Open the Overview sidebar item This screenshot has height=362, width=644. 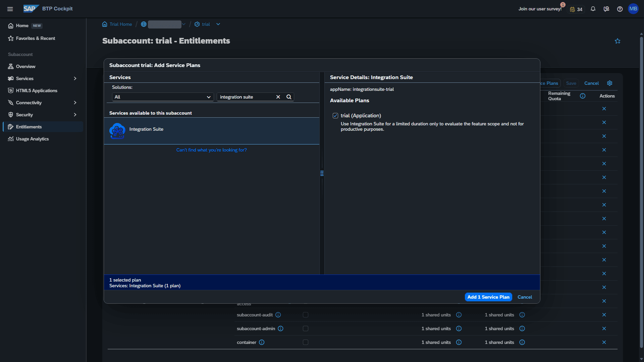(25, 66)
